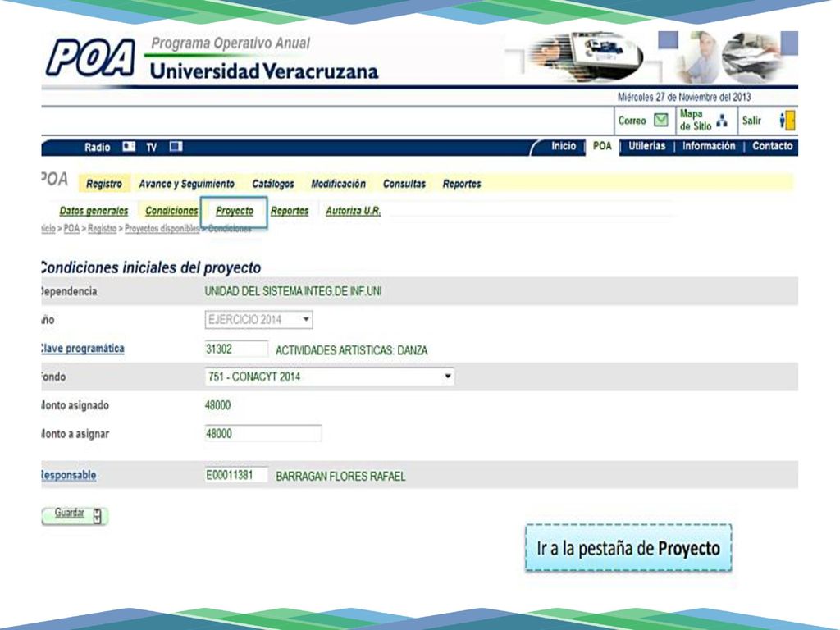The height and width of the screenshot is (630, 840).
Task: Open the Reportes subtab
Action: 290,211
